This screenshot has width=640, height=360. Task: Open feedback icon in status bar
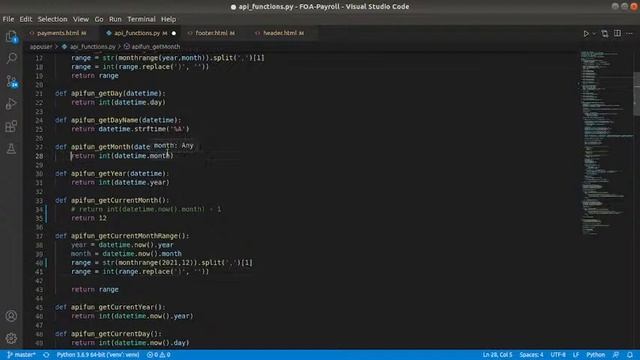(x=616, y=355)
